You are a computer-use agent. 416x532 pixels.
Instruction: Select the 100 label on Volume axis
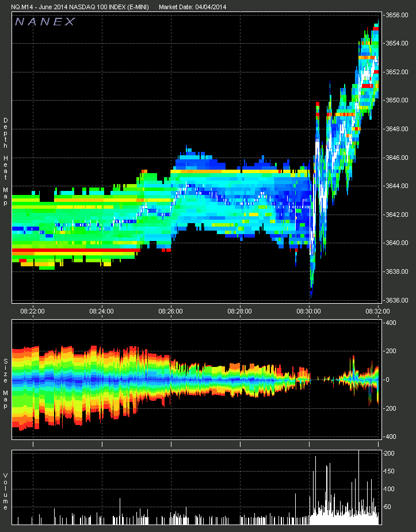(390, 489)
